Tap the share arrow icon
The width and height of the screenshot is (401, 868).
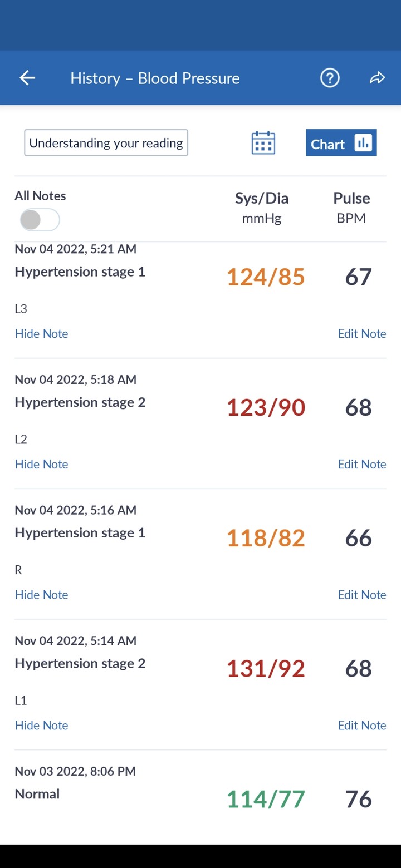378,78
